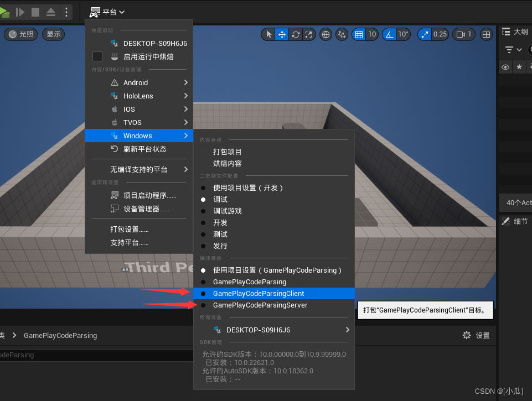
Task: Choose the Select objects cursor tool
Action: tap(268, 34)
